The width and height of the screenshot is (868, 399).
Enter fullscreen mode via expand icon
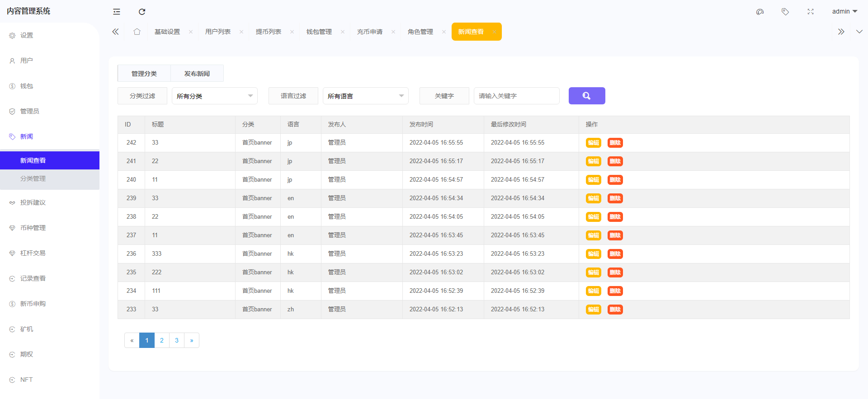coord(811,12)
